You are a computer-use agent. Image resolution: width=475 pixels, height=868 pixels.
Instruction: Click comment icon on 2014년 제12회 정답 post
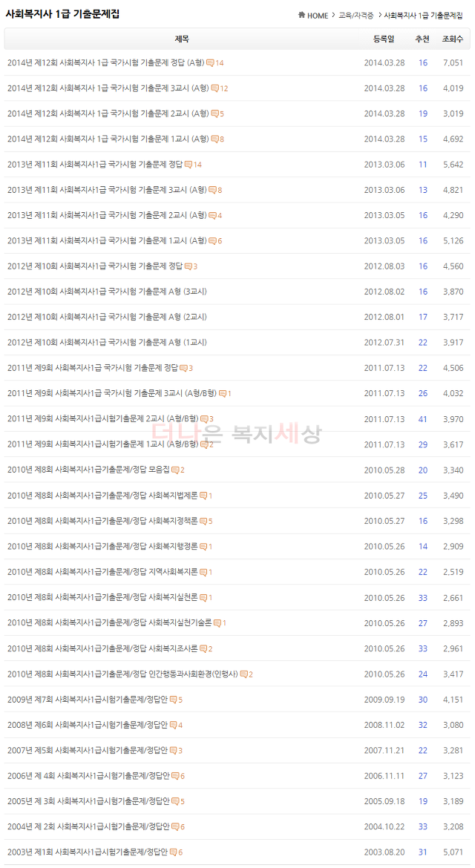click(x=210, y=63)
